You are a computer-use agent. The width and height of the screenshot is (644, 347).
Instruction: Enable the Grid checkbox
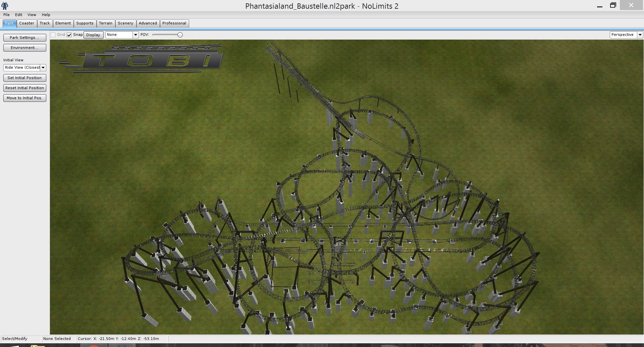pos(53,35)
